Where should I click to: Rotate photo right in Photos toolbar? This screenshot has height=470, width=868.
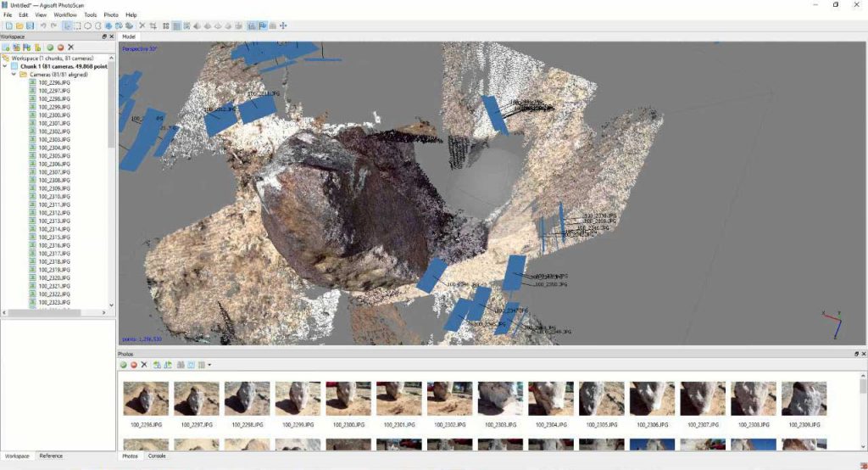tap(168, 365)
